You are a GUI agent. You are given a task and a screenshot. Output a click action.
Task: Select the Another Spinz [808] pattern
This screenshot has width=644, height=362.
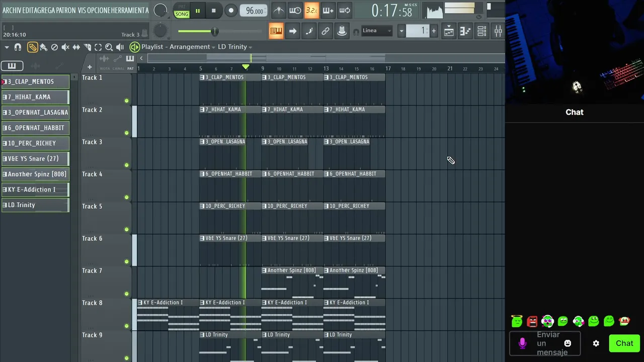tap(35, 174)
